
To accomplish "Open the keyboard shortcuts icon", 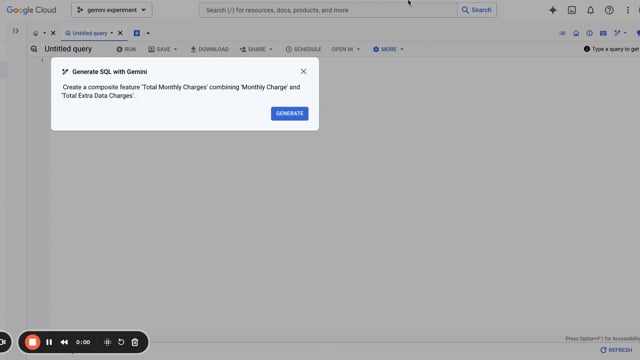I will tap(603, 33).
